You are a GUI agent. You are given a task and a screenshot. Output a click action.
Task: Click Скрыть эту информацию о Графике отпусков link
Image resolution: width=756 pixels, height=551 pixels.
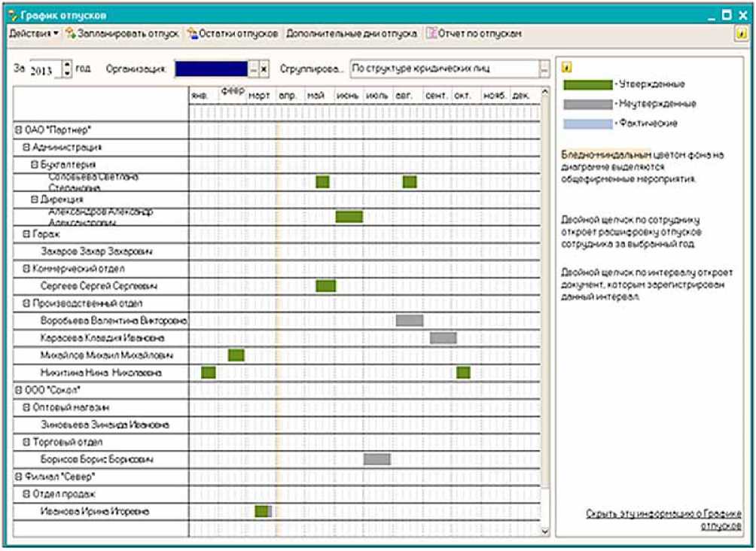(x=664, y=519)
